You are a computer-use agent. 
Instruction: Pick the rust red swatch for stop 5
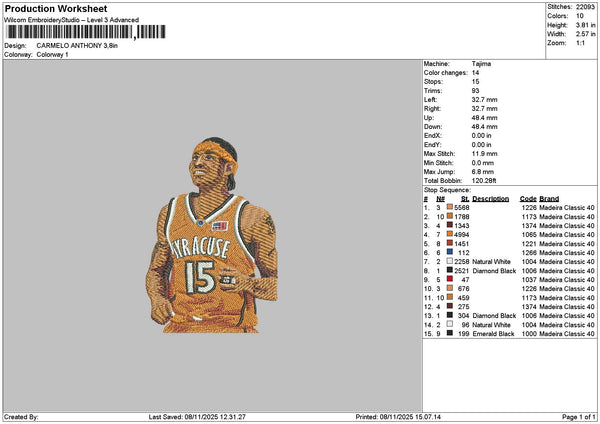coord(450,243)
